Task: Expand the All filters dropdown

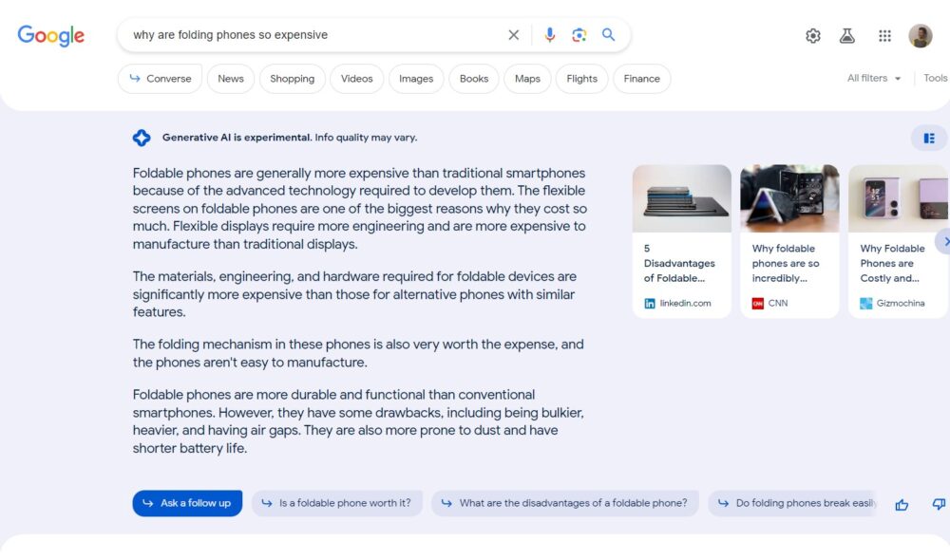Action: pyautogui.click(x=872, y=79)
